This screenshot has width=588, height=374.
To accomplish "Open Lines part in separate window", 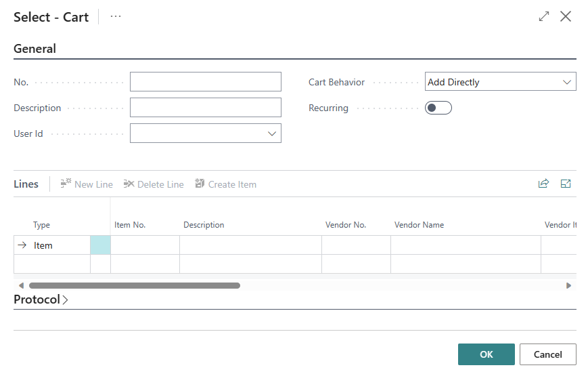I will [x=566, y=184].
